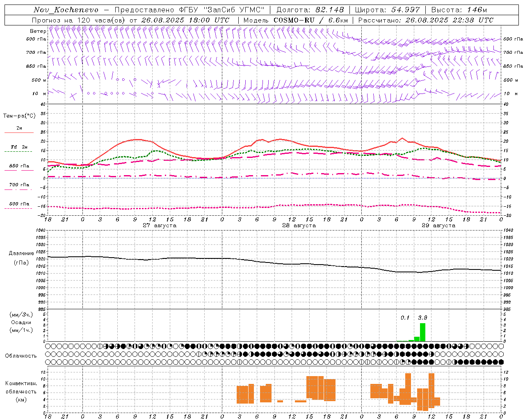Click the dotted 500 гПа temperature legend line
The height and width of the screenshot is (420, 525).
[x=19, y=208]
